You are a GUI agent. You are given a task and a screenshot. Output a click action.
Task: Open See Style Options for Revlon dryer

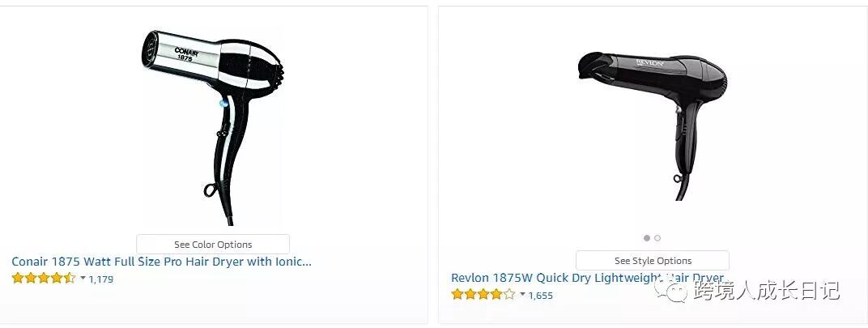(x=652, y=261)
